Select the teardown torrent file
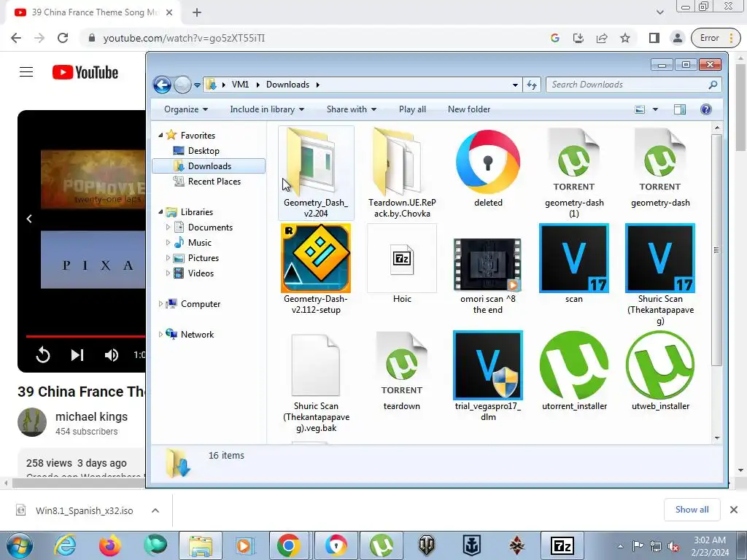 tap(402, 371)
